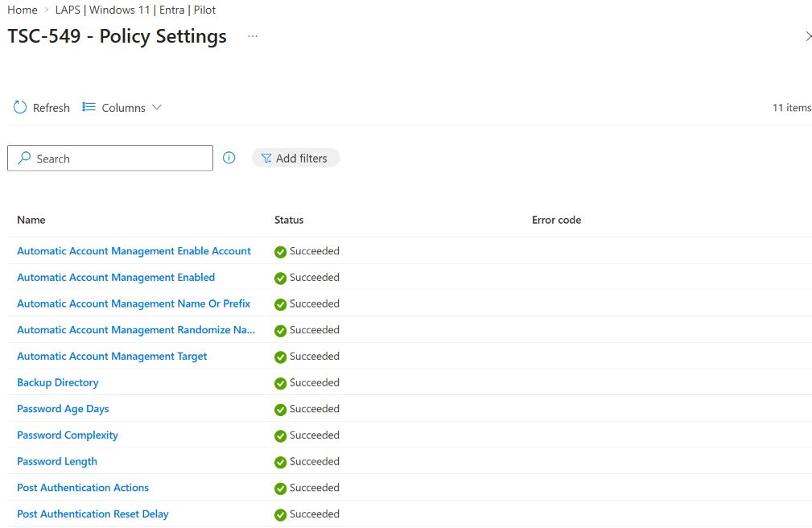Click the magnifier icon in search box

click(24, 158)
